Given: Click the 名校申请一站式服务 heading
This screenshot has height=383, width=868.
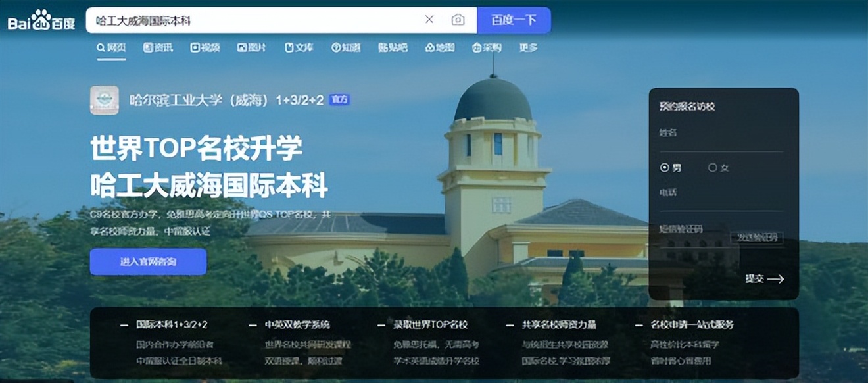Looking at the screenshot, I should coord(692,324).
